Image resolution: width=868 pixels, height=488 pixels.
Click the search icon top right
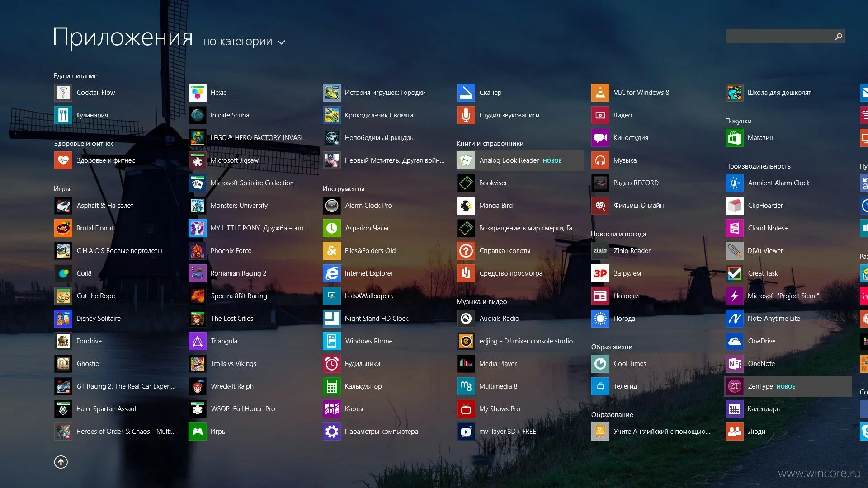pyautogui.click(x=838, y=36)
